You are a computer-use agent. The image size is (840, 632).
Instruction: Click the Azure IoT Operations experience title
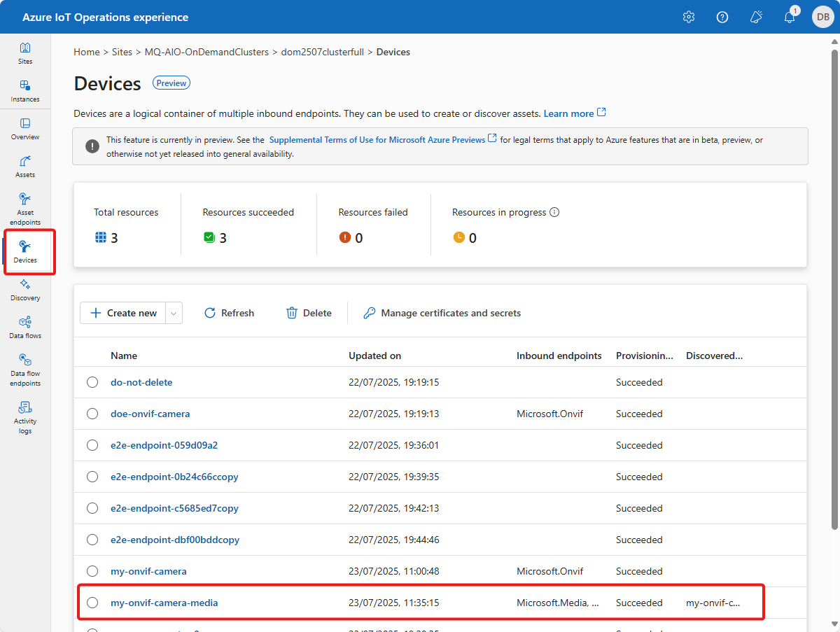point(105,17)
